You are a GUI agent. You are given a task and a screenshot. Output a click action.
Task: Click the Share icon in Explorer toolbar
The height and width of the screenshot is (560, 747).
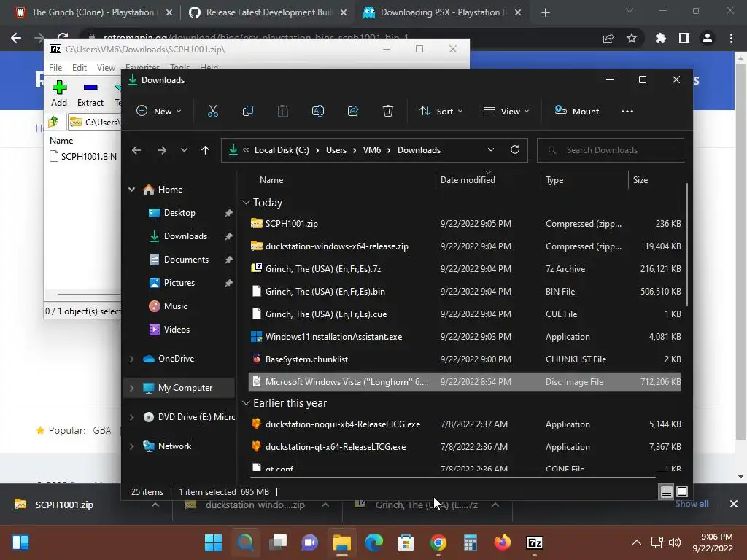tap(353, 111)
